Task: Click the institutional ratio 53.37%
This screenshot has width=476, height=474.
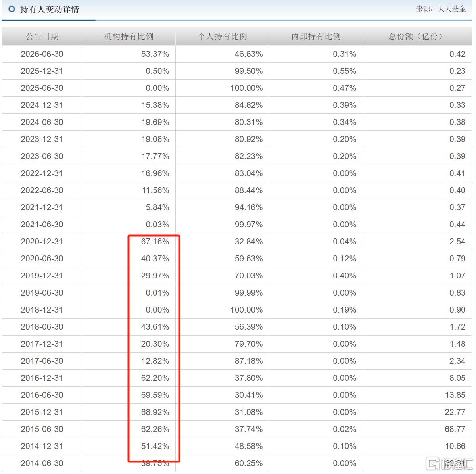Action: click(x=155, y=54)
